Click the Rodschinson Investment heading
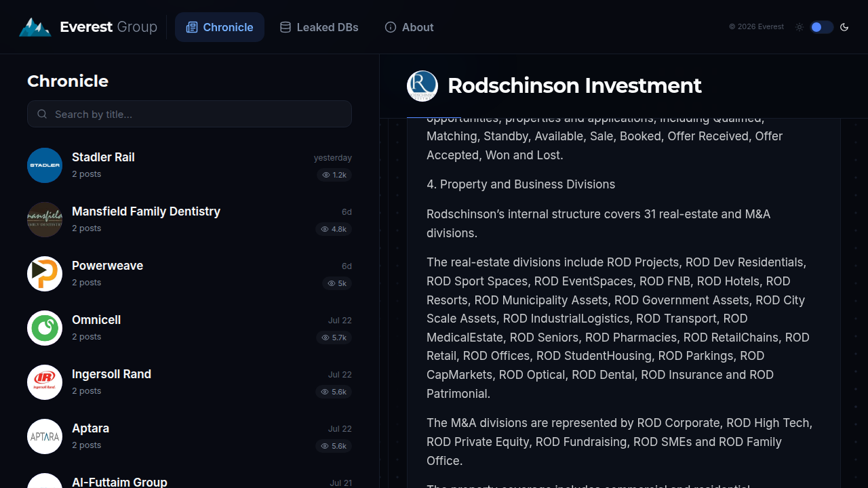 [x=574, y=86]
